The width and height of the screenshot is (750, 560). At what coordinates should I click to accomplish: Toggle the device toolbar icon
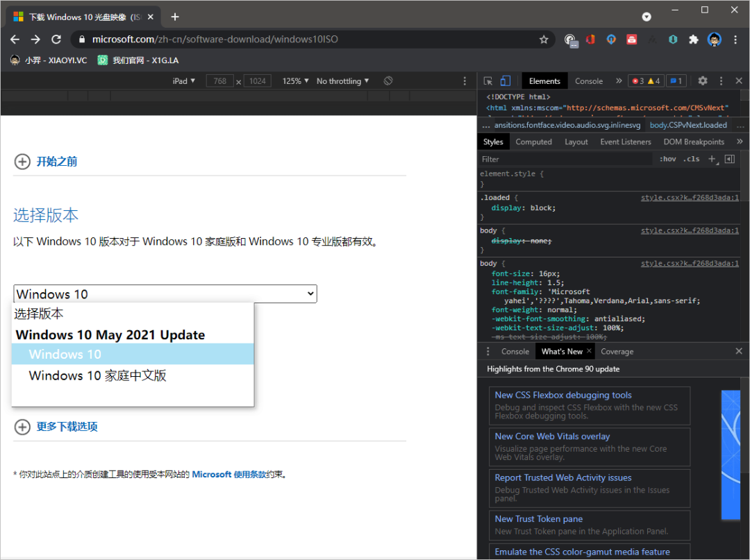[506, 81]
